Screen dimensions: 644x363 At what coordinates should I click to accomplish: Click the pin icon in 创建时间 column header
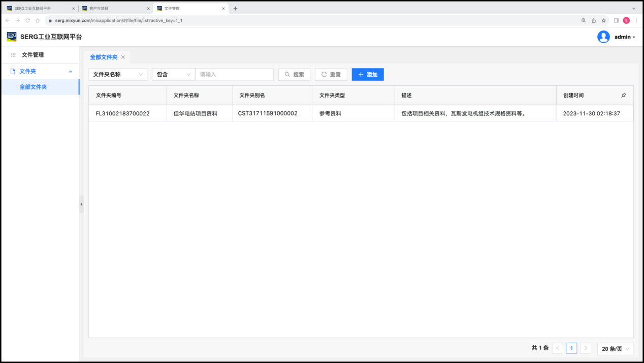coord(624,96)
